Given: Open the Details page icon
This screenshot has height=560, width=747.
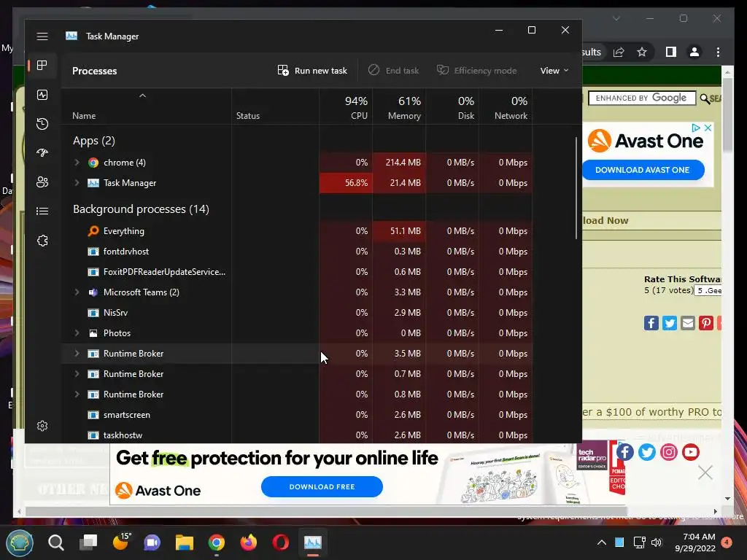Looking at the screenshot, I should (42, 211).
